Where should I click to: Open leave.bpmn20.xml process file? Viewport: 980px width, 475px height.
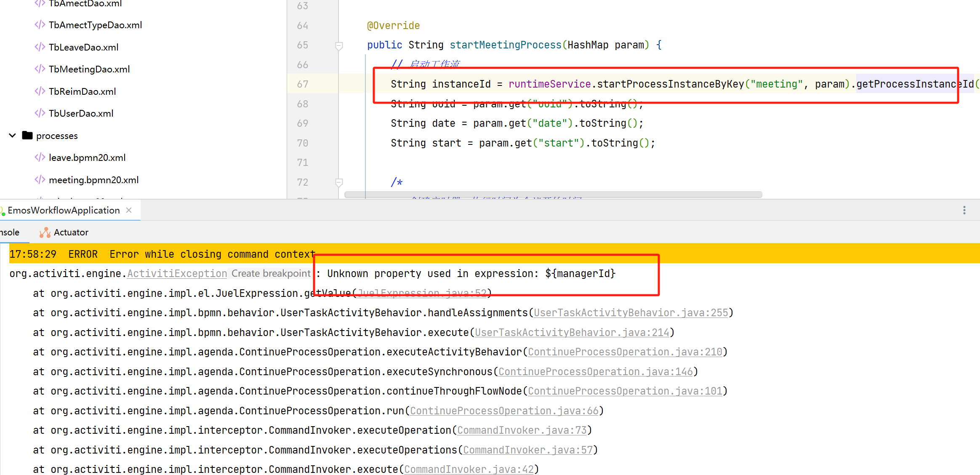pos(87,157)
